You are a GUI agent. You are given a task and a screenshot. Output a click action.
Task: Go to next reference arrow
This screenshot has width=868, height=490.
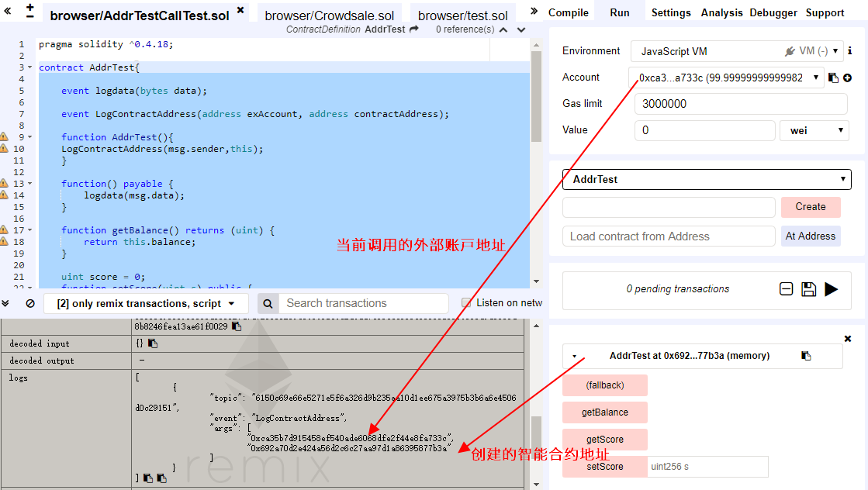pos(521,30)
